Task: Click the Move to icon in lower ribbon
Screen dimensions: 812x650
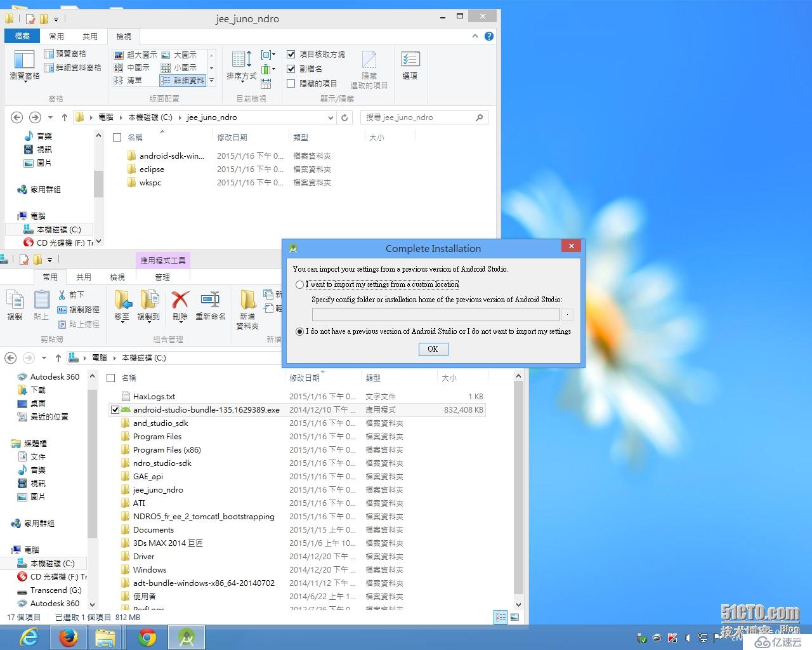Action: [x=122, y=300]
